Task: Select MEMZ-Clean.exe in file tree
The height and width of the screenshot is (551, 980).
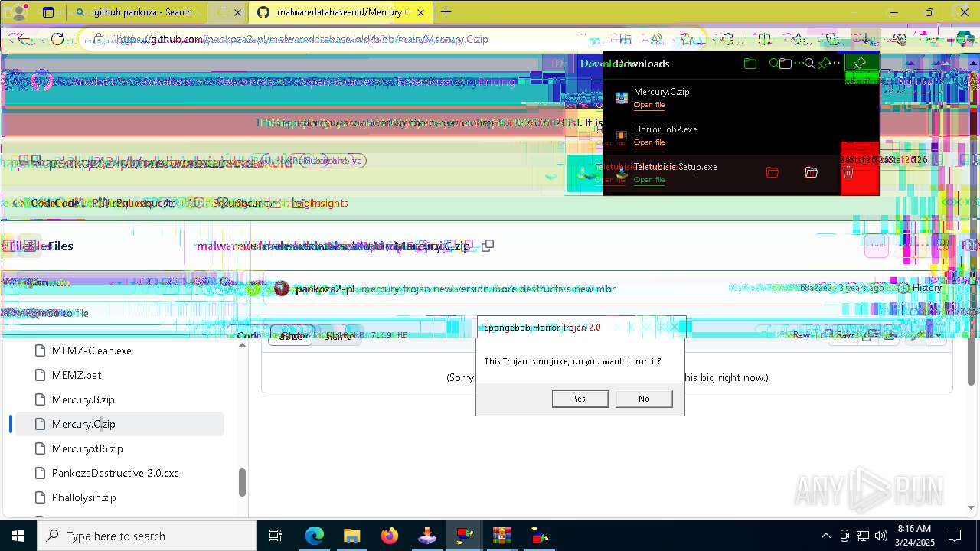Action: 92,350
